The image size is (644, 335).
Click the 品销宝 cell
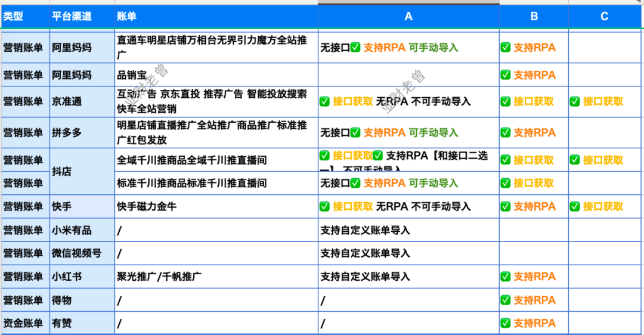click(216, 75)
